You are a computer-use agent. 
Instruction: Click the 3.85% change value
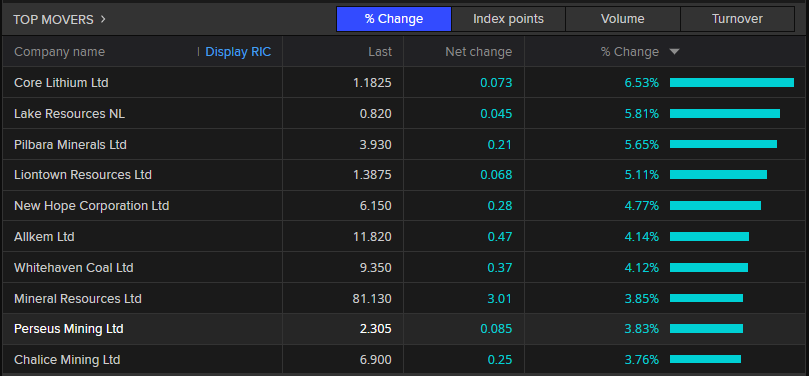(642, 298)
